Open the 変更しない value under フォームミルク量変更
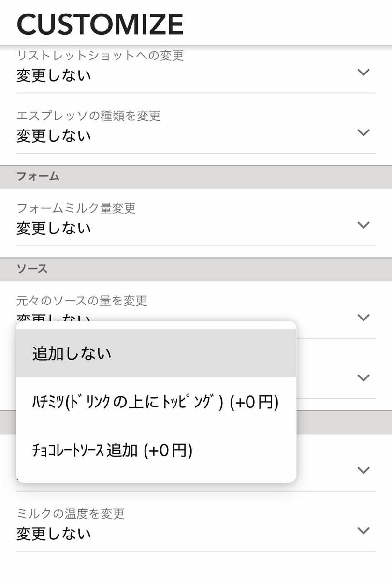The width and height of the screenshot is (392, 580). pyautogui.click(x=54, y=228)
